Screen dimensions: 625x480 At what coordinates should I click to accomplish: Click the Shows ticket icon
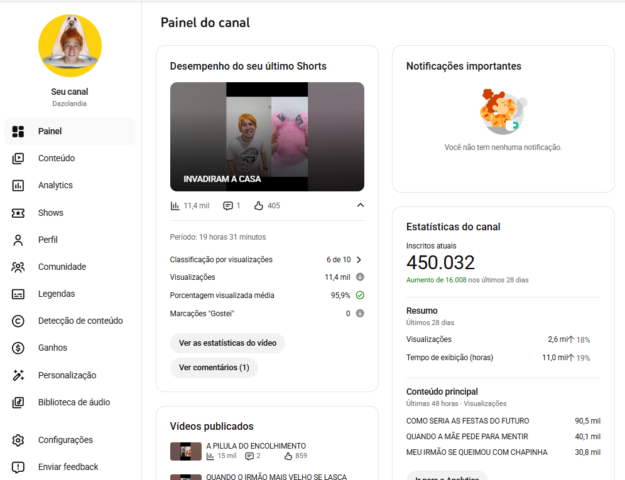(x=18, y=213)
